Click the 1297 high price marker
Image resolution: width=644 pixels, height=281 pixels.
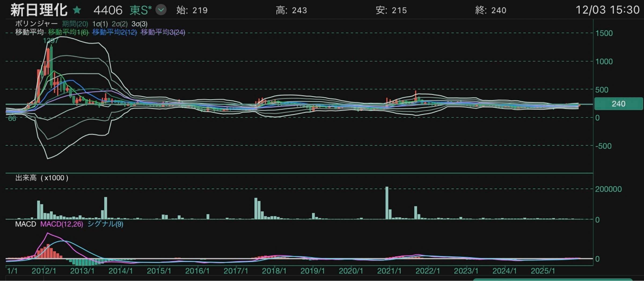pyautogui.click(x=50, y=41)
